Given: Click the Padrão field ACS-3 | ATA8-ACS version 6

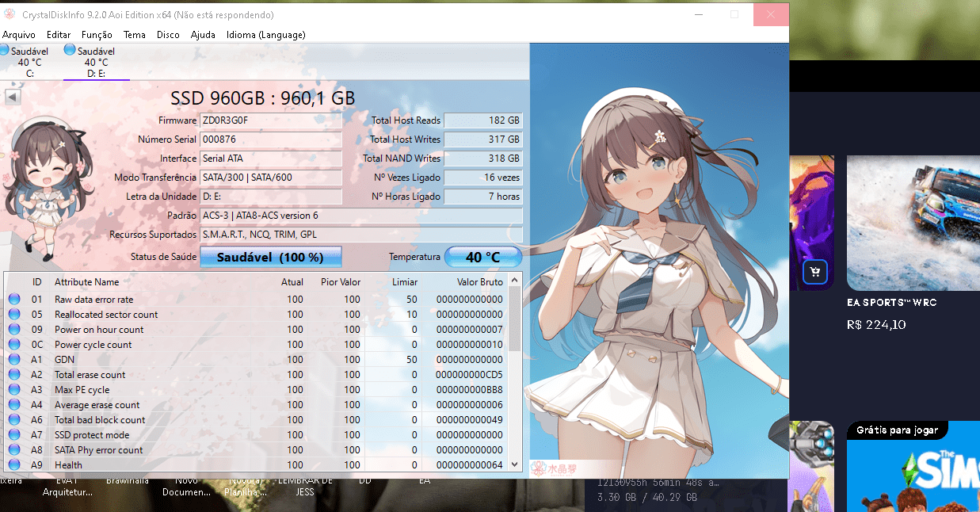Looking at the screenshot, I should [361, 216].
